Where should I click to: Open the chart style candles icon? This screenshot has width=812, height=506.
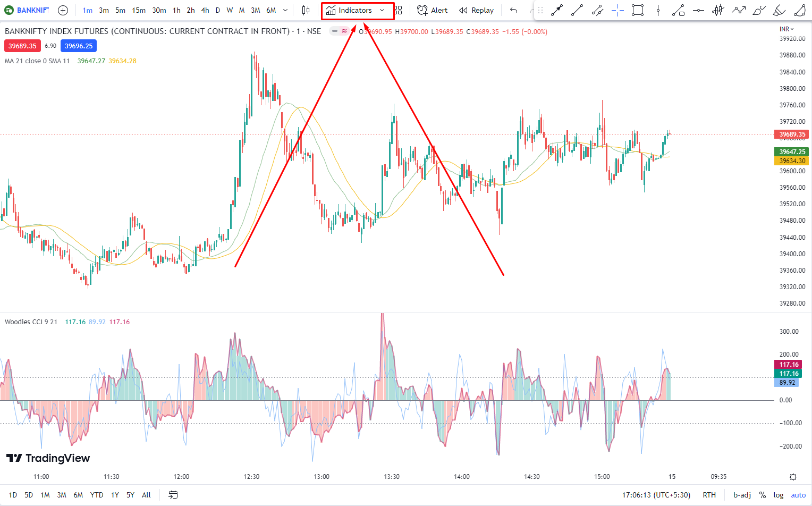click(306, 10)
